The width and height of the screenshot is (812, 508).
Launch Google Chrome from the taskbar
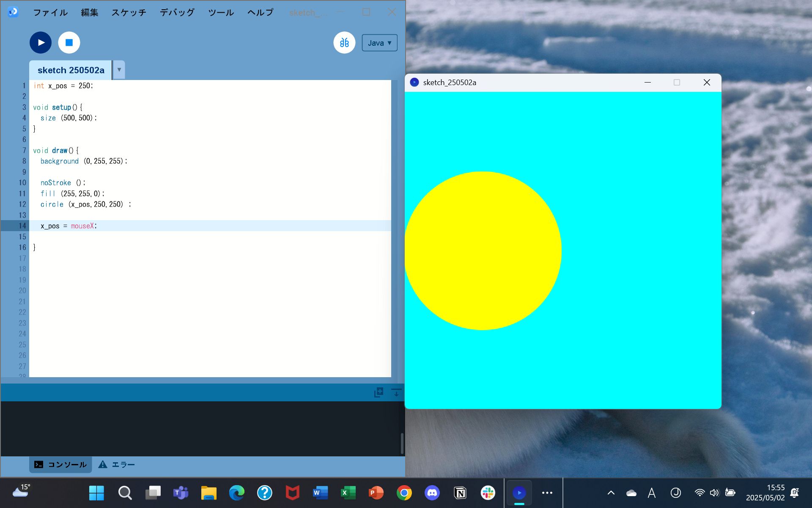[x=404, y=493]
